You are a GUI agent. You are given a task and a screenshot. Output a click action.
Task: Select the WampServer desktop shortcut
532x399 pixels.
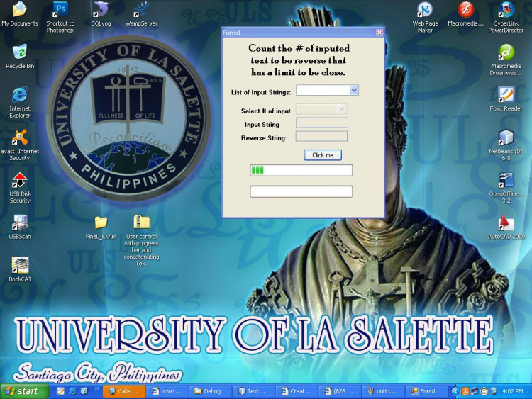tap(141, 14)
